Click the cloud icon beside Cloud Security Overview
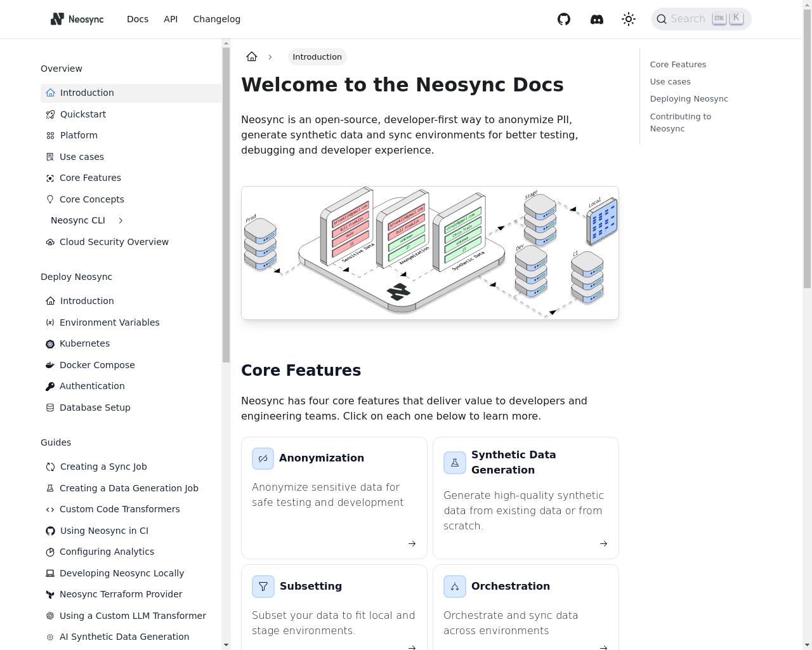The image size is (812, 650). pos(50,242)
